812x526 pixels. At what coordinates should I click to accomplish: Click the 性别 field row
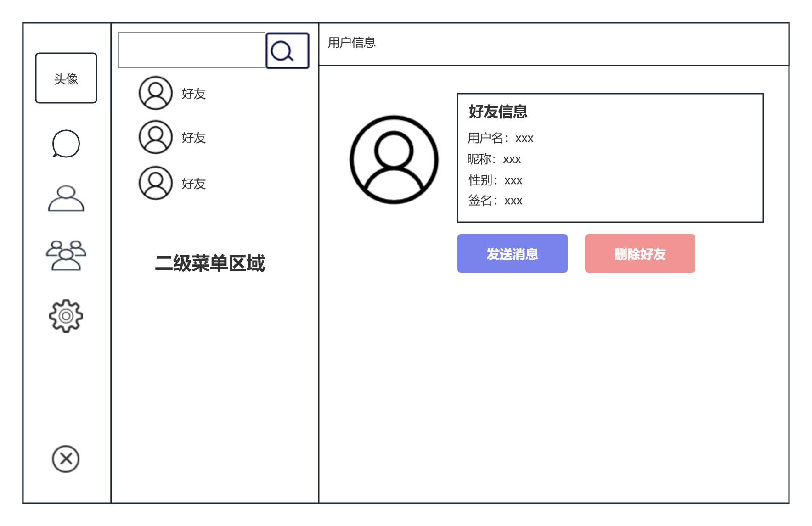tap(495, 180)
